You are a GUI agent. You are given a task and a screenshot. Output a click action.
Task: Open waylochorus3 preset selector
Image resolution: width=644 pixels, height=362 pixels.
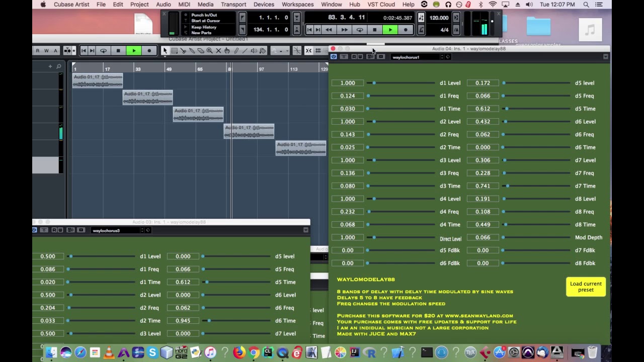[x=116, y=230]
